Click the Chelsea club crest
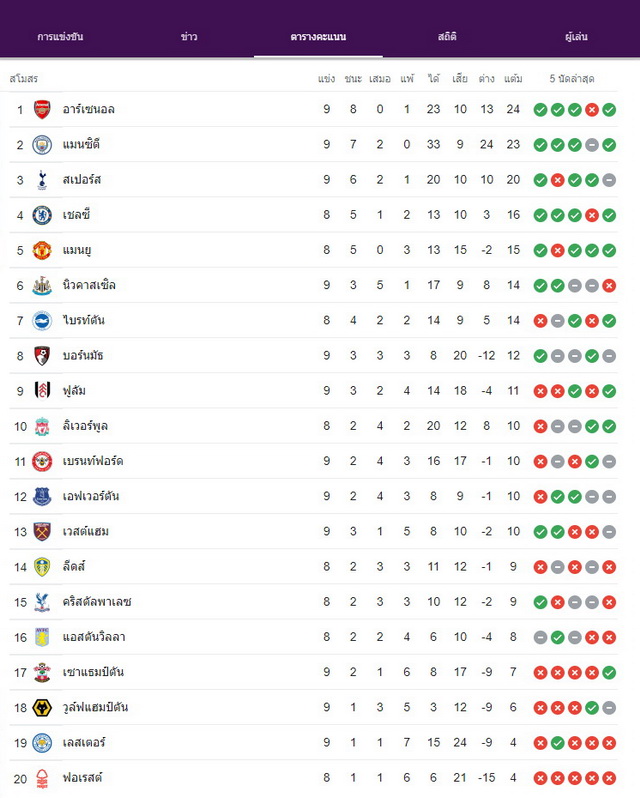Viewport: 640px width, 798px height. pos(42,215)
